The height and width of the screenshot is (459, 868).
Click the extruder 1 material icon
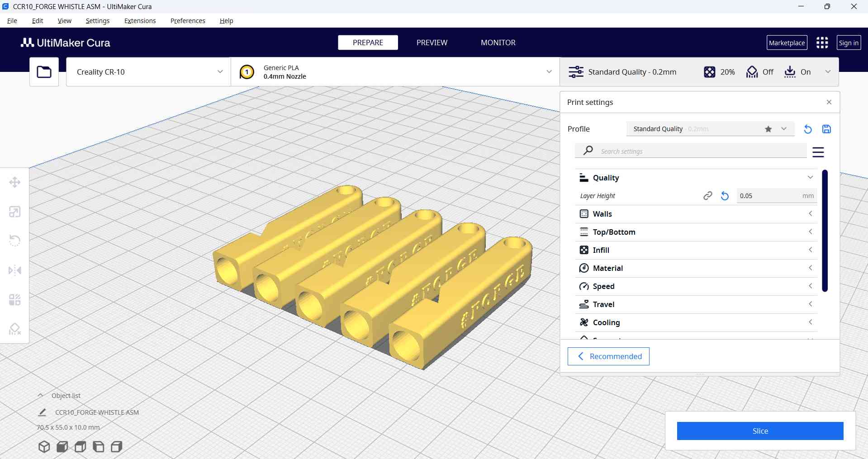[x=247, y=72]
